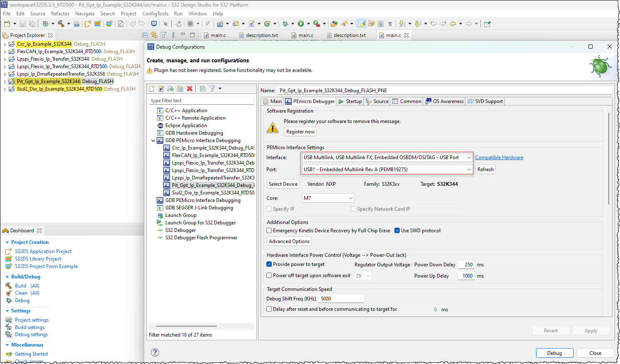The height and width of the screenshot is (364, 620).
Task: Click the Compatible Hardware link
Action: pyautogui.click(x=499, y=157)
